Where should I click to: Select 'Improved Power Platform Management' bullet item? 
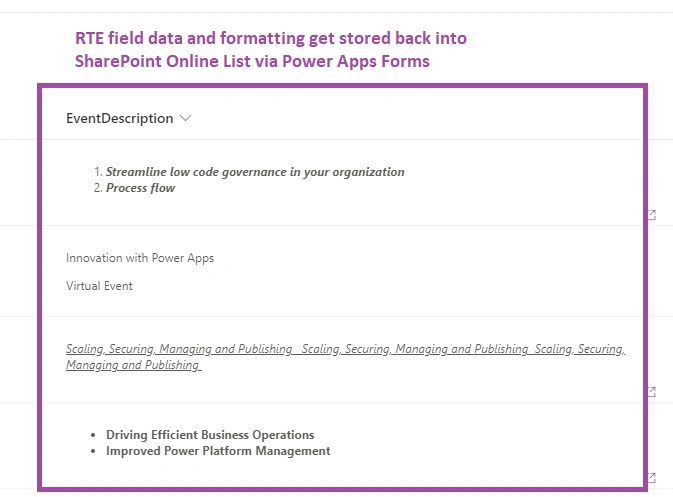click(218, 451)
